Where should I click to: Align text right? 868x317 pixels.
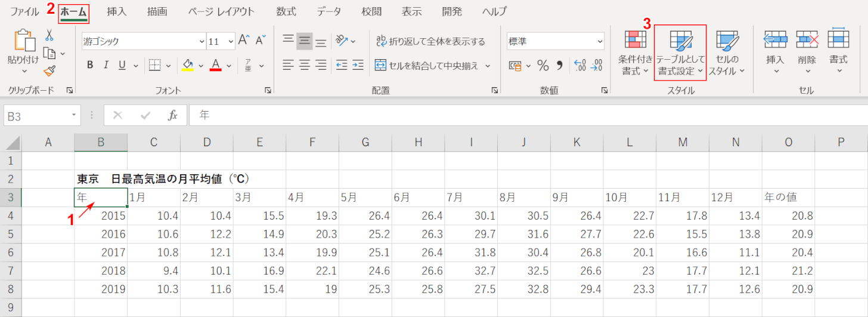click(x=321, y=65)
